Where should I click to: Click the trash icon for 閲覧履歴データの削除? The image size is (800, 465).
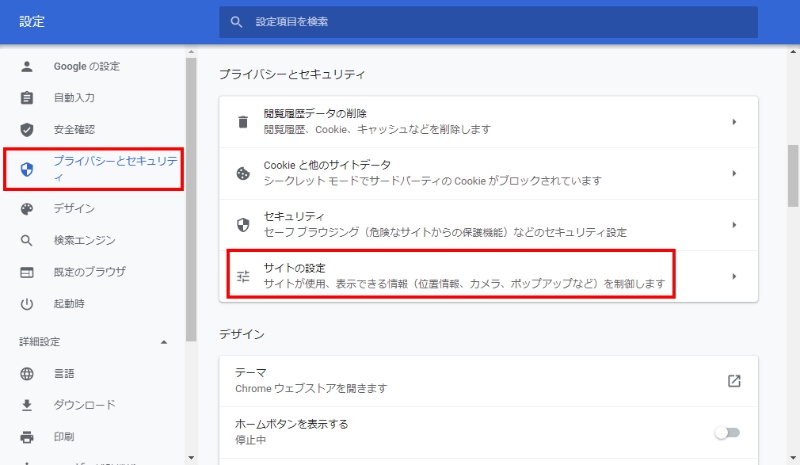pos(242,122)
